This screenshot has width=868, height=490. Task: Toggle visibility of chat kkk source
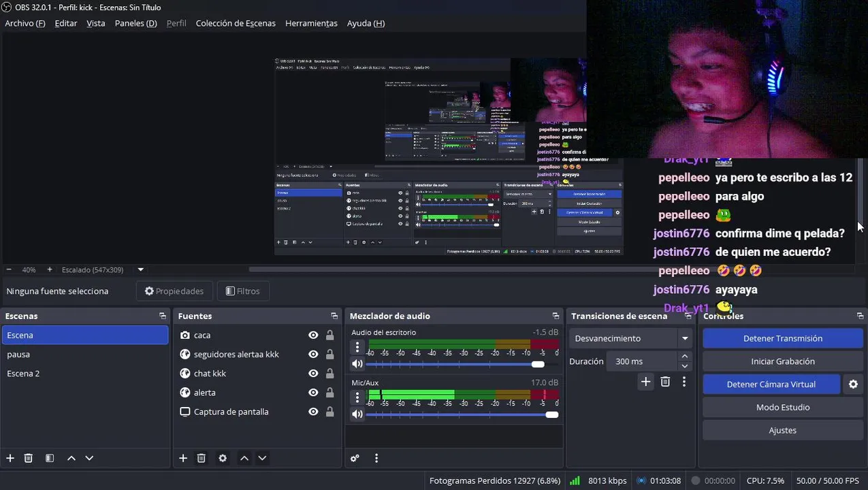click(x=313, y=373)
